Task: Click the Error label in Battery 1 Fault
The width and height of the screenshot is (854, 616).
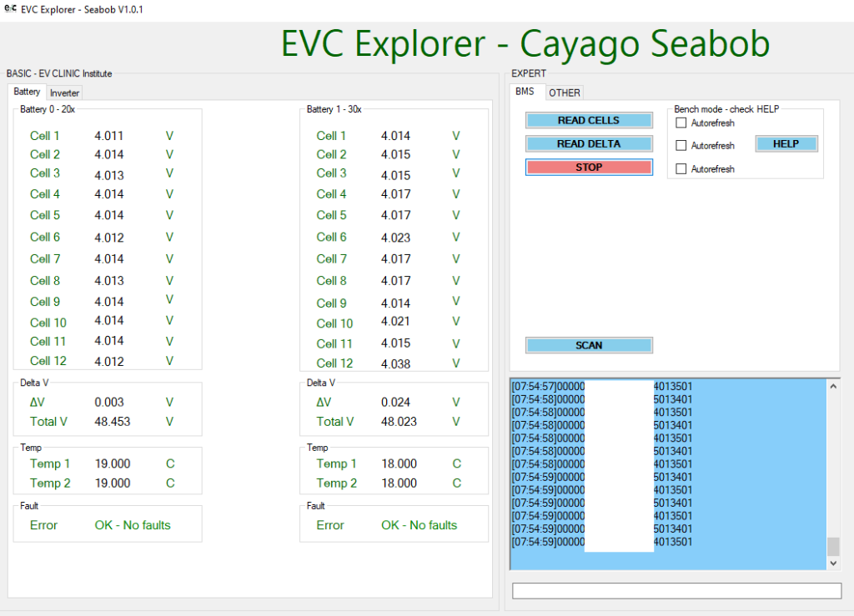Action: point(330,525)
